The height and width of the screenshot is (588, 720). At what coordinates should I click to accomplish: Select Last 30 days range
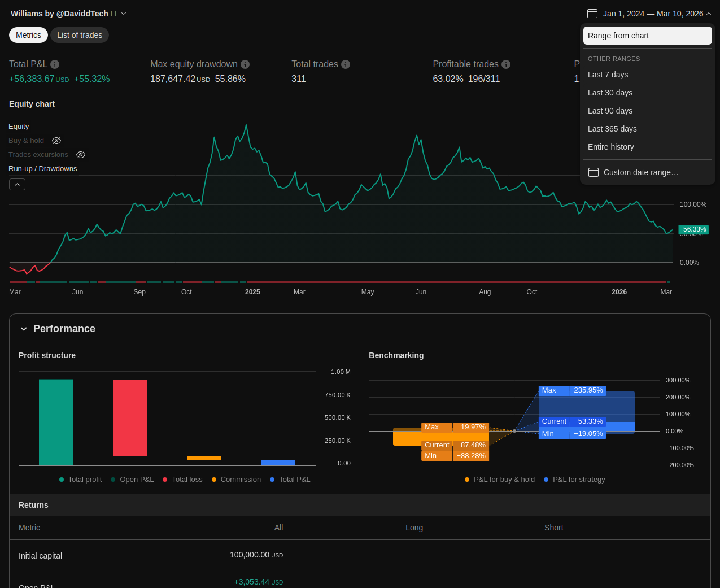610,93
